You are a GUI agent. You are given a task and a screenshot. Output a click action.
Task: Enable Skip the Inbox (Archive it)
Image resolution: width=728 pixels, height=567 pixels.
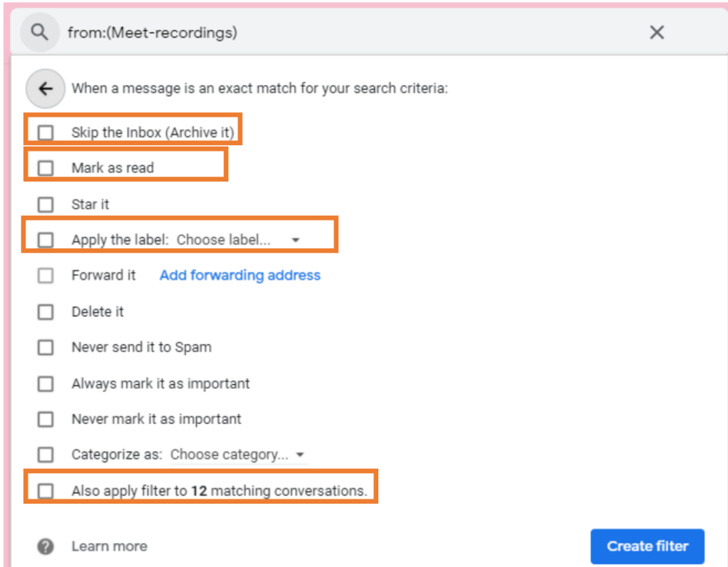coord(45,132)
